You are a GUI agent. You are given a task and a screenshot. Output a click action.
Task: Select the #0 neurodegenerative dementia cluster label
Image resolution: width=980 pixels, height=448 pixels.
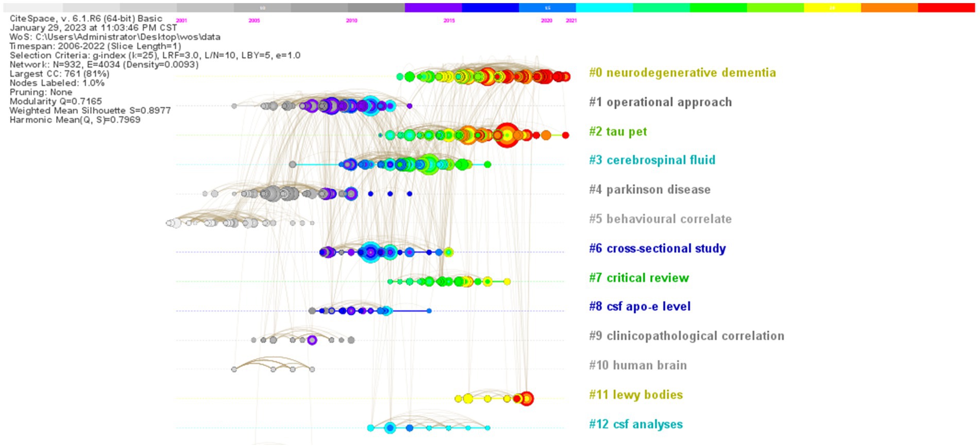[682, 73]
